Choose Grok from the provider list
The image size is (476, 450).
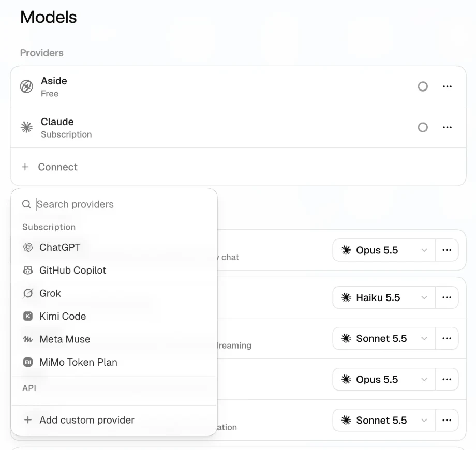[114, 293]
